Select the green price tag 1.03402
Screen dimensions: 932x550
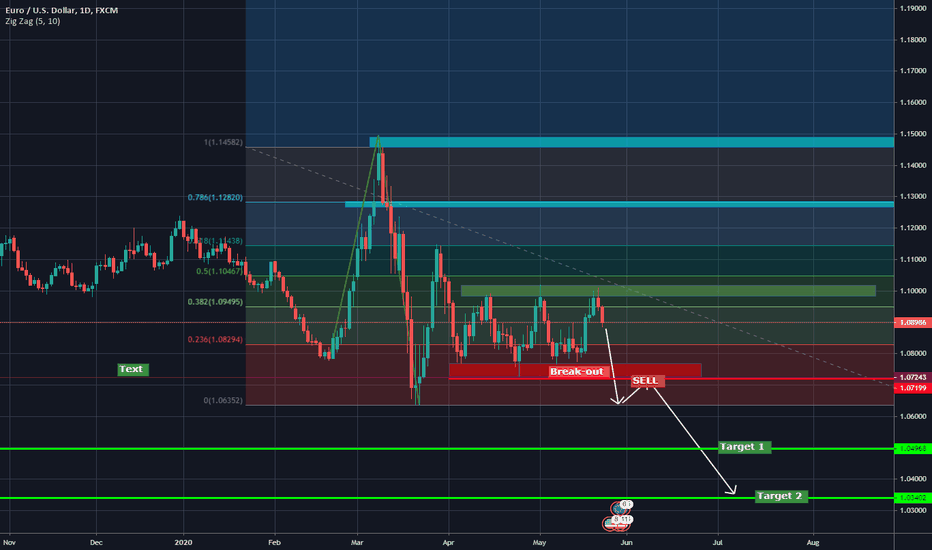pos(912,498)
